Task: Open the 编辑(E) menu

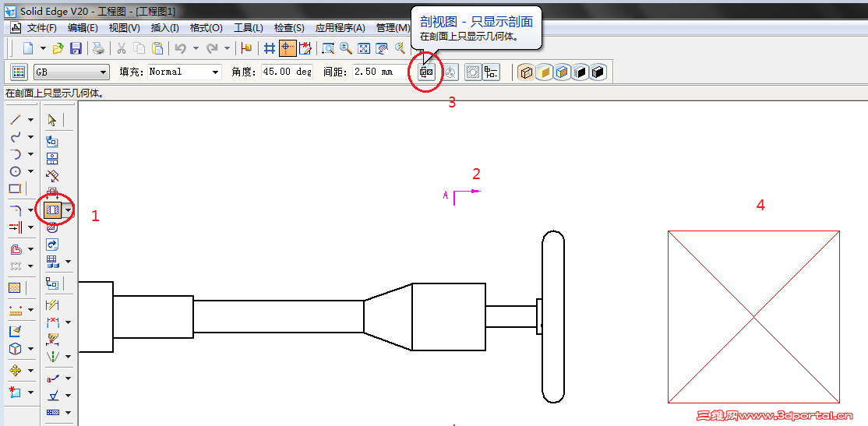Action: point(83,28)
